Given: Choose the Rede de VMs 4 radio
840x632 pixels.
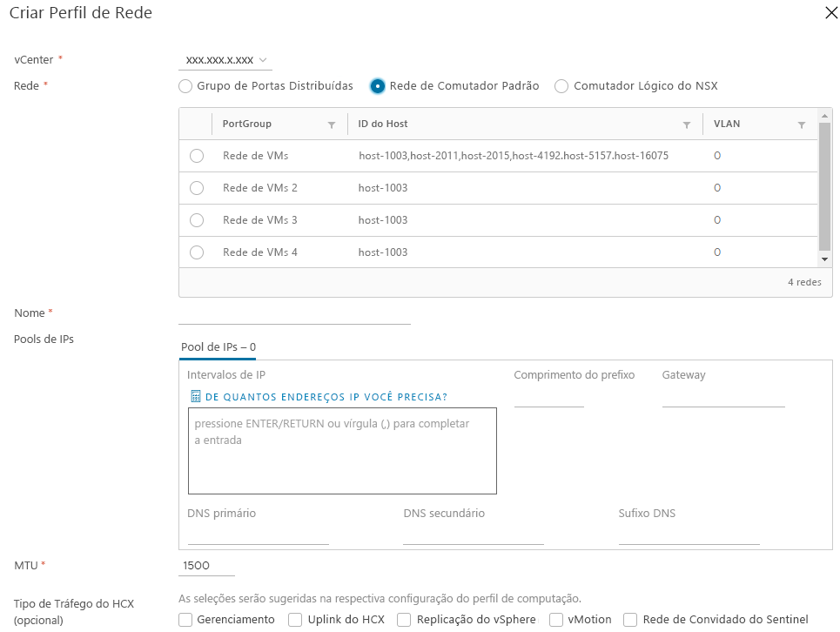Looking at the screenshot, I should [197, 252].
